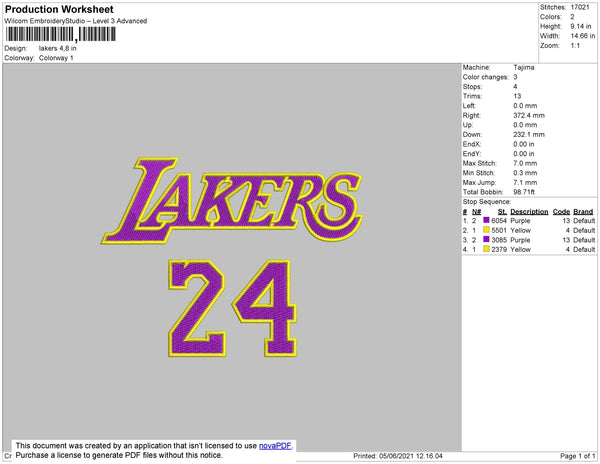This screenshot has height=464, width=600.
Task: Select 'Yellow' description in stop row 2
Action: [x=520, y=230]
